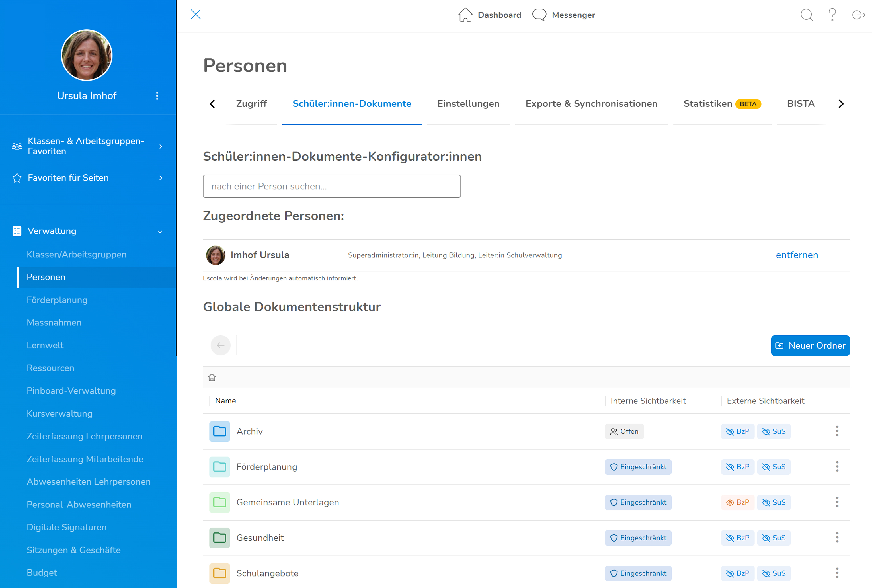Click the home breadcrumb icon in folder list
This screenshot has height=588, width=872.
coord(212,377)
